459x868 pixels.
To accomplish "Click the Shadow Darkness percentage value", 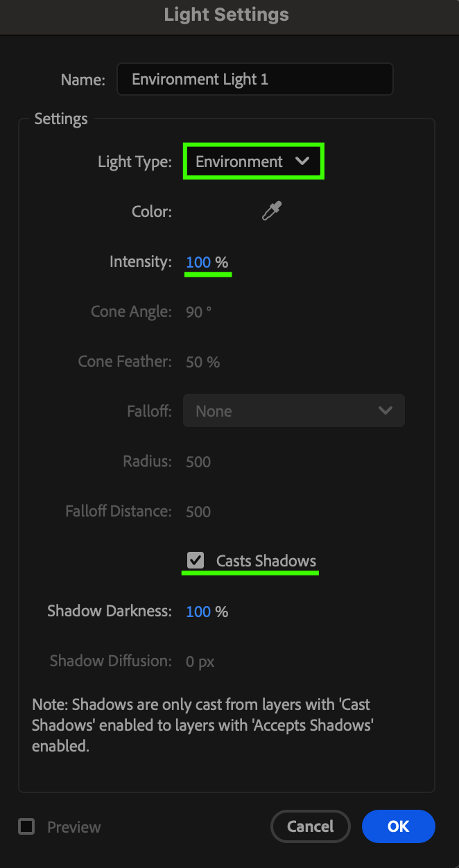I will tap(198, 611).
